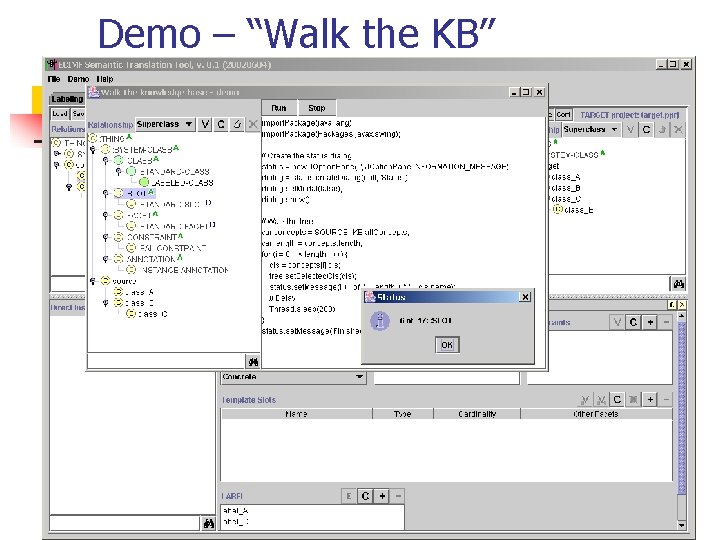The height and width of the screenshot is (540, 720).
Task: Click the Conf button beside TARGET project
Action: (x=563, y=114)
